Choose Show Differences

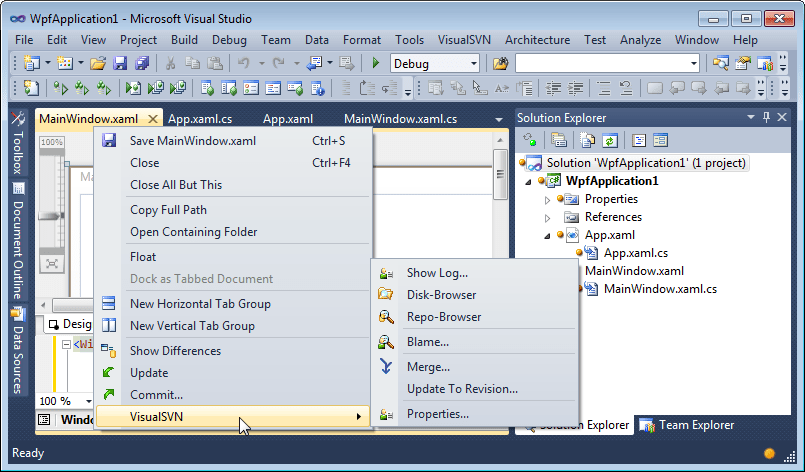(x=233, y=351)
